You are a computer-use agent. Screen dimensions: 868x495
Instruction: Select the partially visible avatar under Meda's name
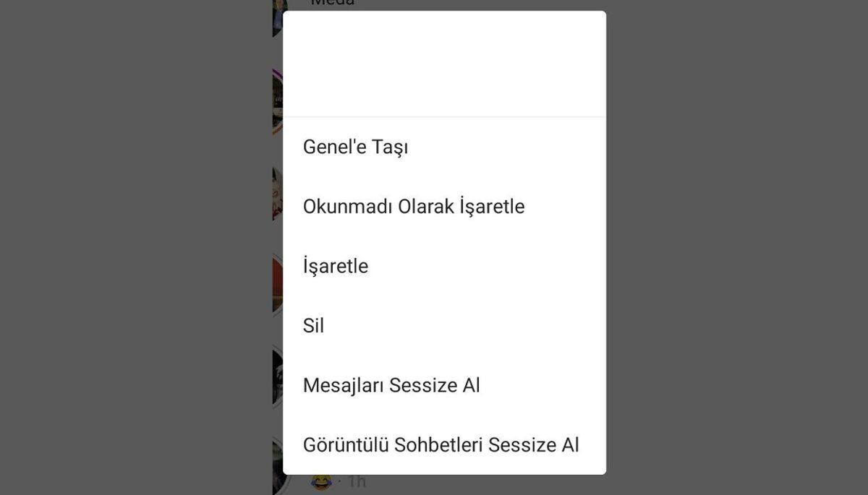coord(278,18)
